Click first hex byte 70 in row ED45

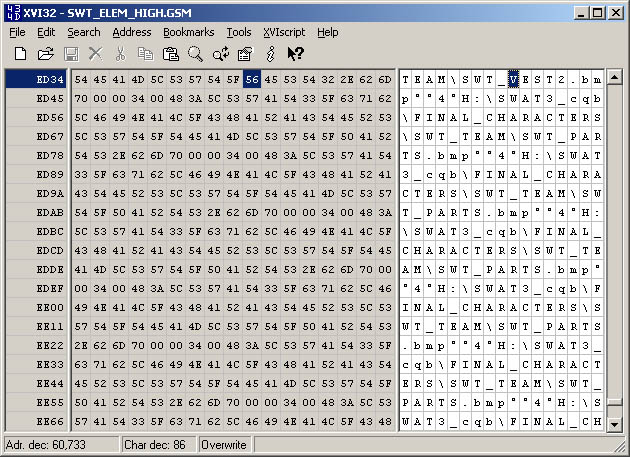tap(81, 98)
